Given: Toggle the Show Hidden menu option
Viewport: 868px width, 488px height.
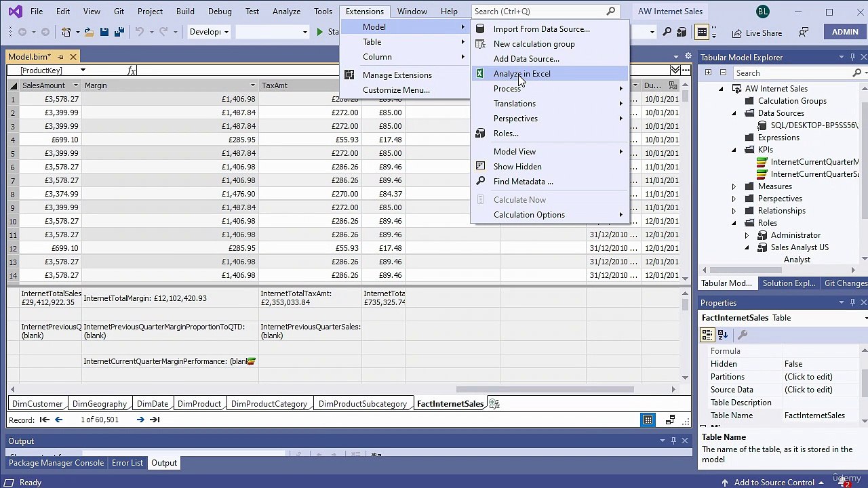Looking at the screenshot, I should pos(517,167).
